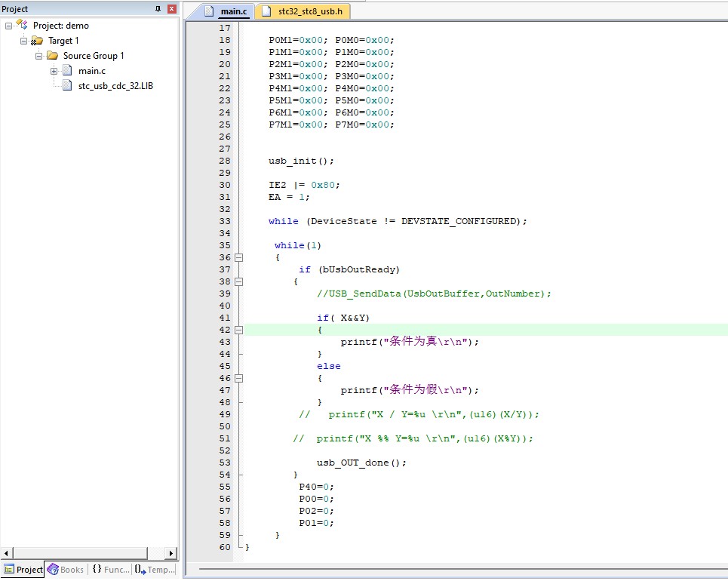Fold the else block at line 46
This screenshot has height=581, width=728.
[x=238, y=378]
